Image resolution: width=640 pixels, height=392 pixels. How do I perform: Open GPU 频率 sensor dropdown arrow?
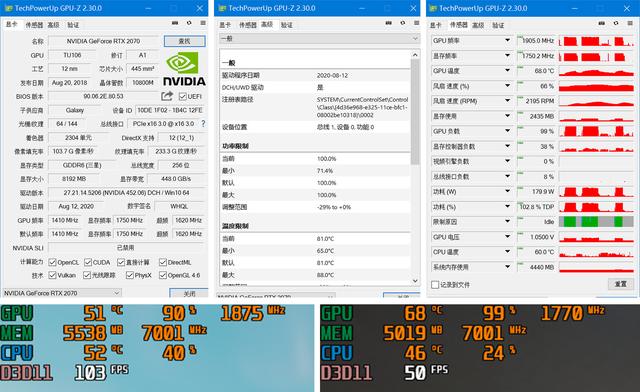[x=507, y=40]
